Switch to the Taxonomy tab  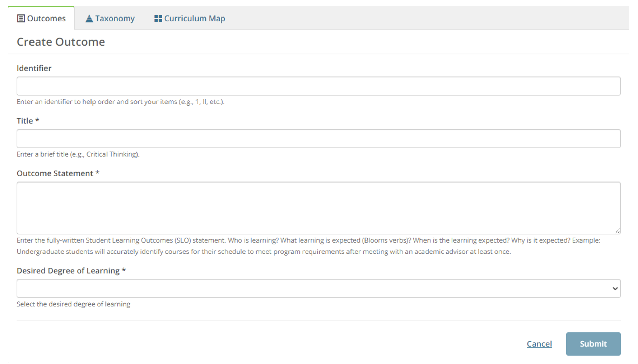click(115, 19)
